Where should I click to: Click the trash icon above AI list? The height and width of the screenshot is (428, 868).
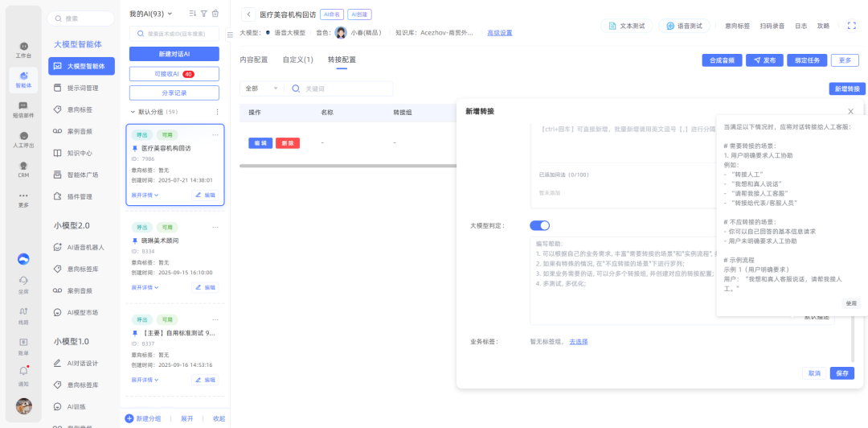(215, 14)
